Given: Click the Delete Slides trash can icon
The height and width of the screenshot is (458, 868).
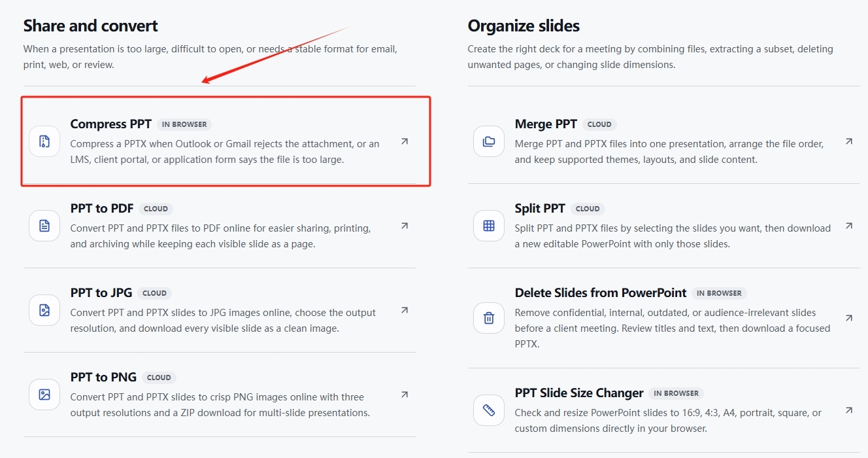Looking at the screenshot, I should [489, 318].
